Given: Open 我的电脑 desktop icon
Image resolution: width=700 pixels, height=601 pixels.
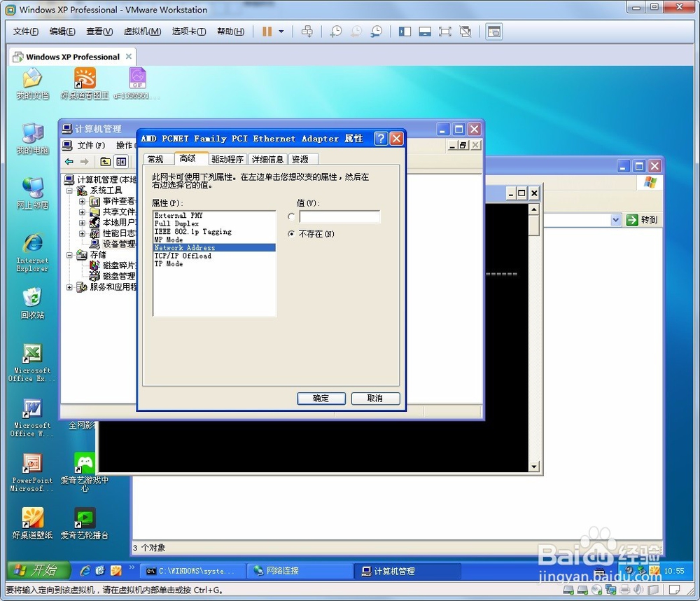Looking at the screenshot, I should 32,139.
